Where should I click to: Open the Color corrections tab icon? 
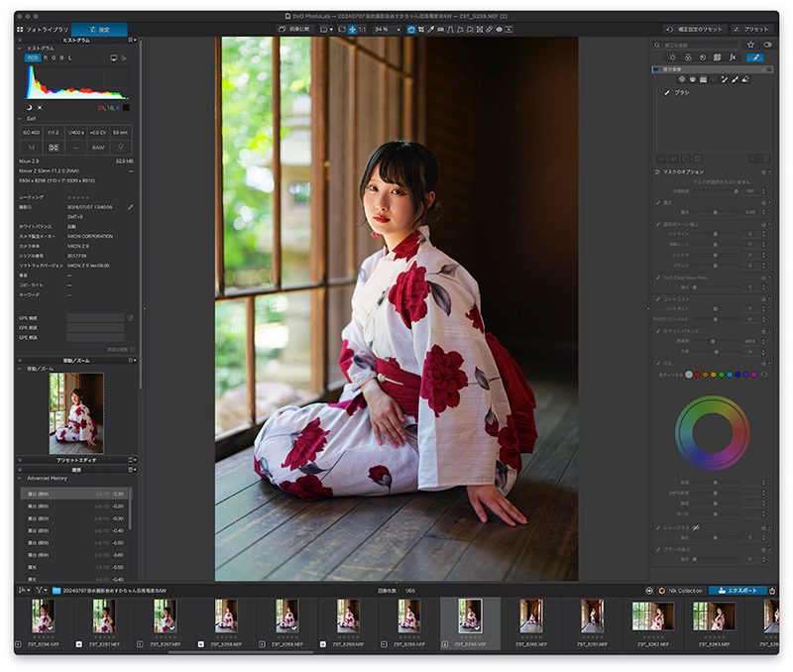pos(688,57)
